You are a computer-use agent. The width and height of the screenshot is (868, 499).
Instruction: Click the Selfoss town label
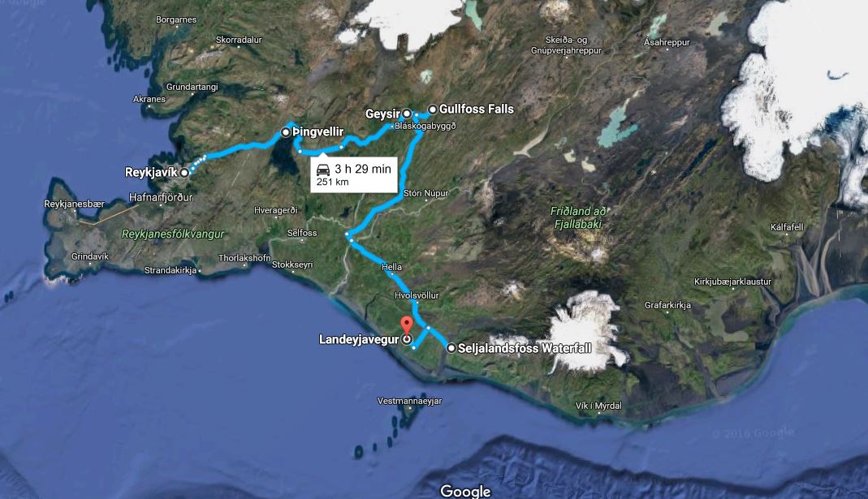302,233
